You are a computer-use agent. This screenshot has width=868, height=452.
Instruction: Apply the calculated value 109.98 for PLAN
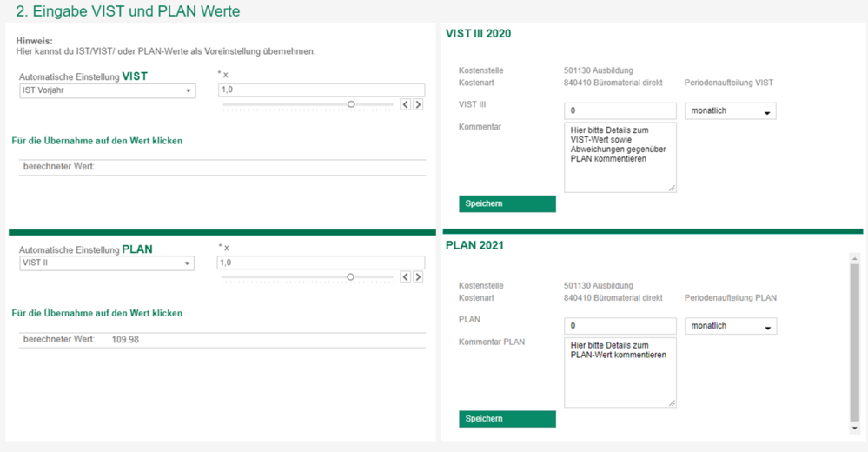[x=125, y=340]
